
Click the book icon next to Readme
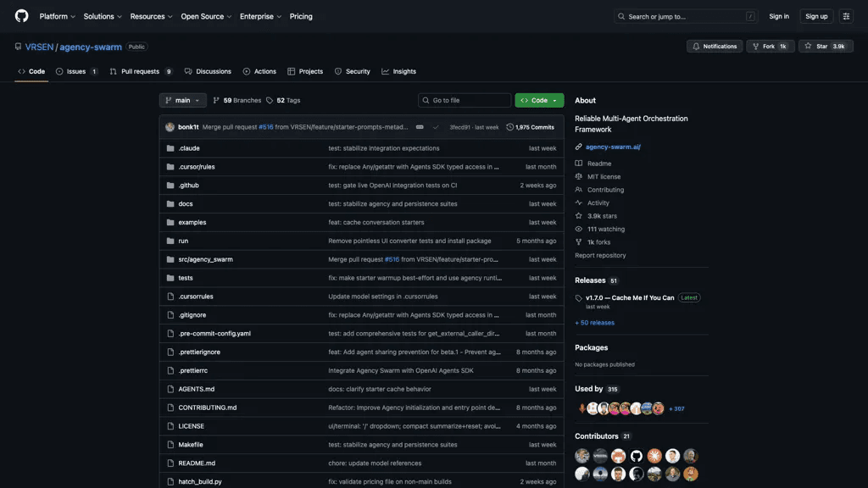(x=578, y=164)
